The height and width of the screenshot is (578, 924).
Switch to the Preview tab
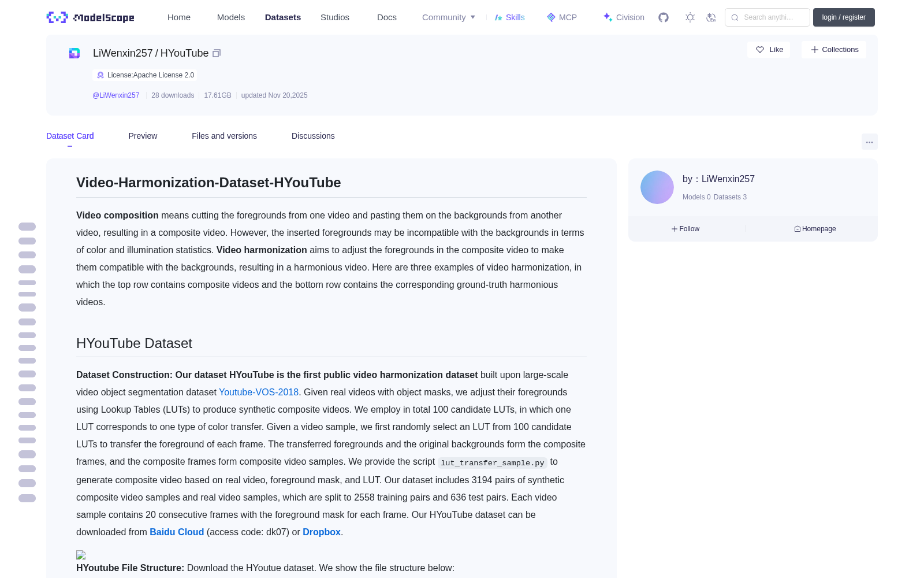(143, 136)
